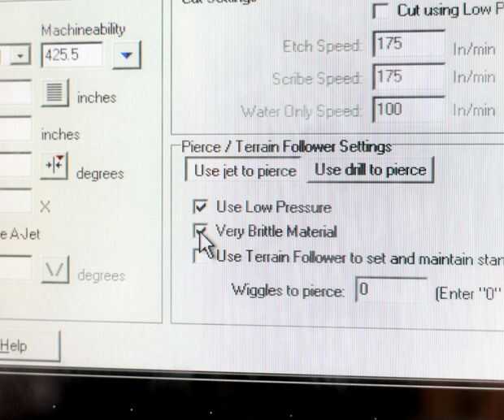
Task: Open the thickness list icon beside inches
Action: tap(54, 93)
